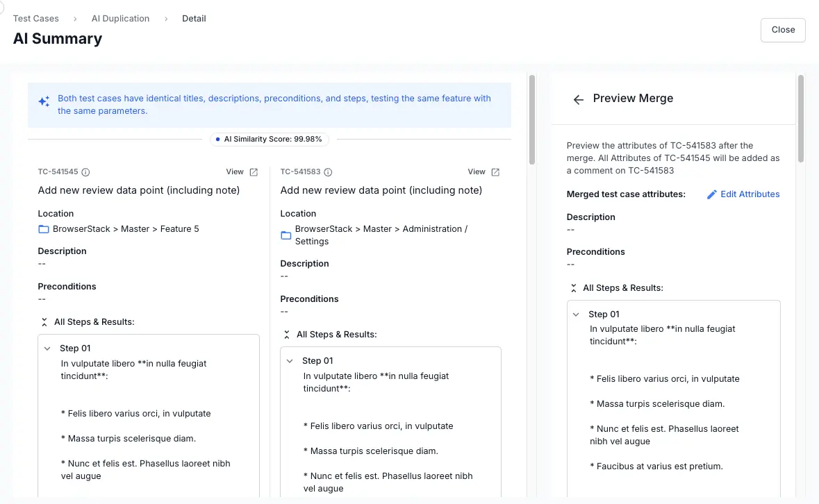This screenshot has height=504, width=819.
Task: Open TC-541545 via its external link icon
Action: [254, 172]
